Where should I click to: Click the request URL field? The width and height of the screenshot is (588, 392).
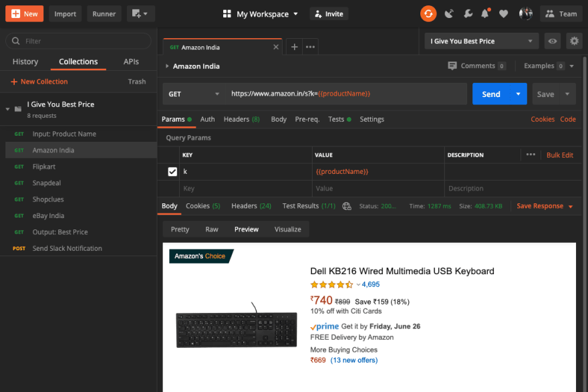point(345,94)
